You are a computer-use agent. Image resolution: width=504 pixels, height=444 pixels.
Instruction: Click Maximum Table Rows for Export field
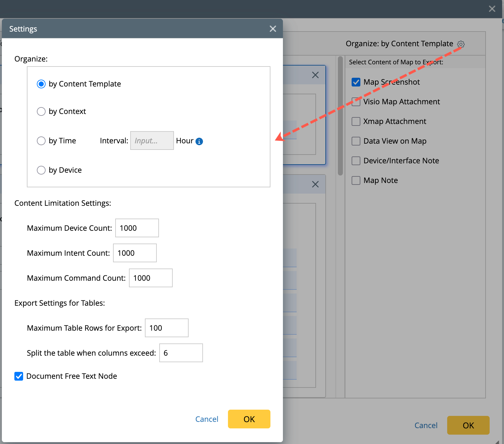pos(166,328)
